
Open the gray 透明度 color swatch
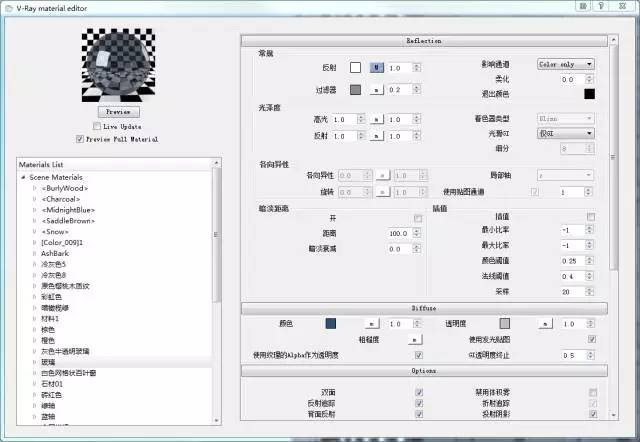[504, 324]
